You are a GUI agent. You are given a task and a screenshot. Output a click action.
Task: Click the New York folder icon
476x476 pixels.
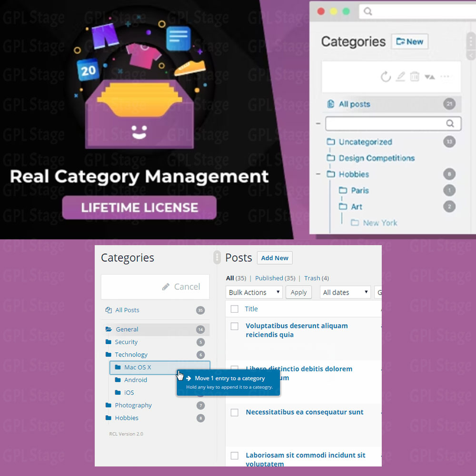pyautogui.click(x=355, y=223)
